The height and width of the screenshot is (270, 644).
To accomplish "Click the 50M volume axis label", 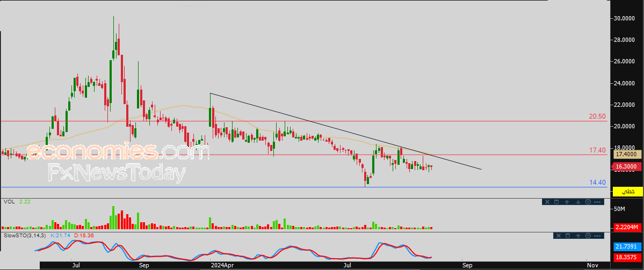I will click(x=619, y=209).
